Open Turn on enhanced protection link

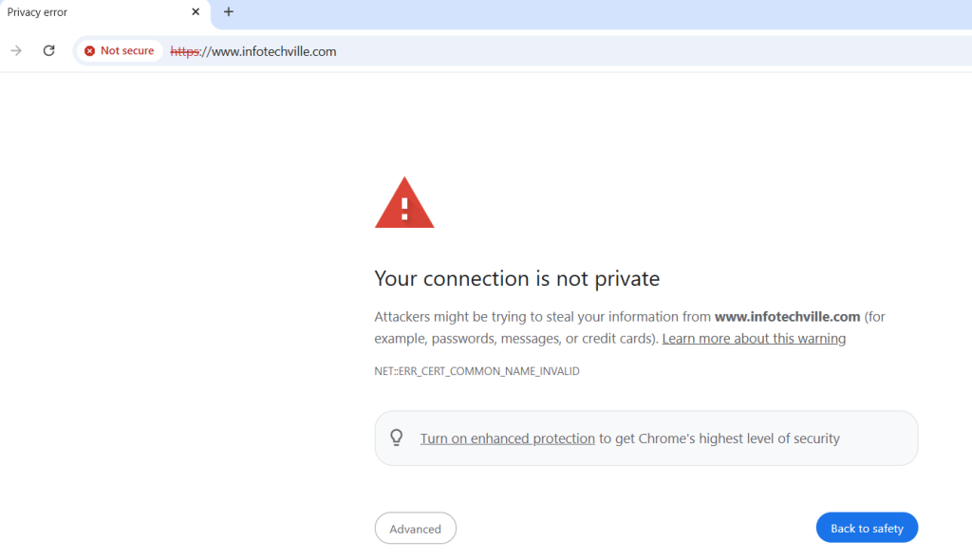pos(507,439)
